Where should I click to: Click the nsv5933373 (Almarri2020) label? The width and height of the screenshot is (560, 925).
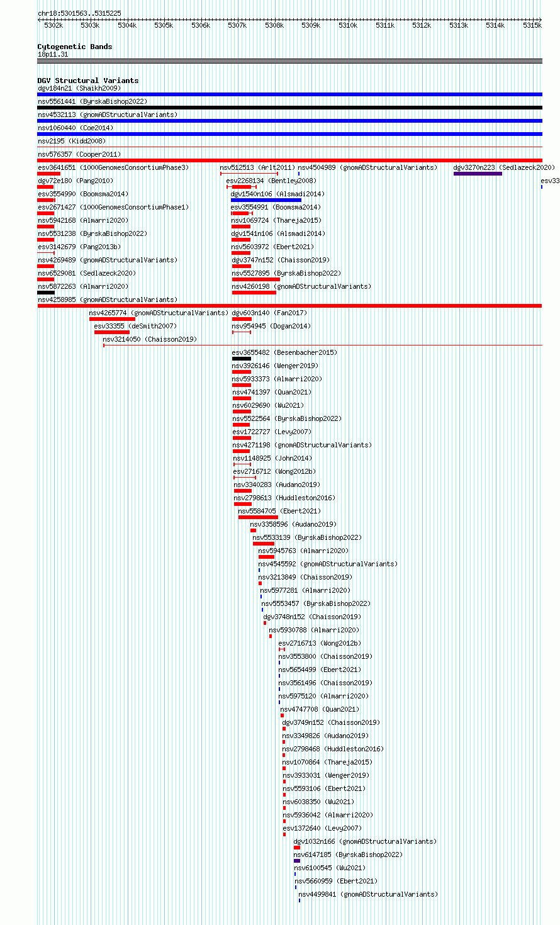pyautogui.click(x=277, y=379)
